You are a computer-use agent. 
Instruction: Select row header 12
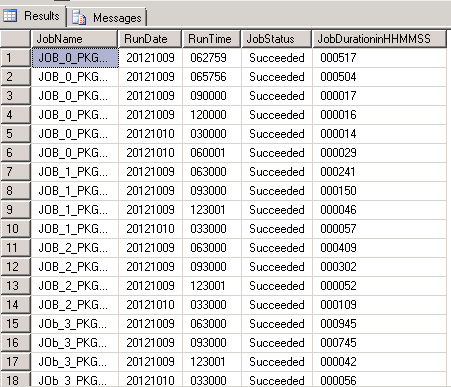(15, 267)
